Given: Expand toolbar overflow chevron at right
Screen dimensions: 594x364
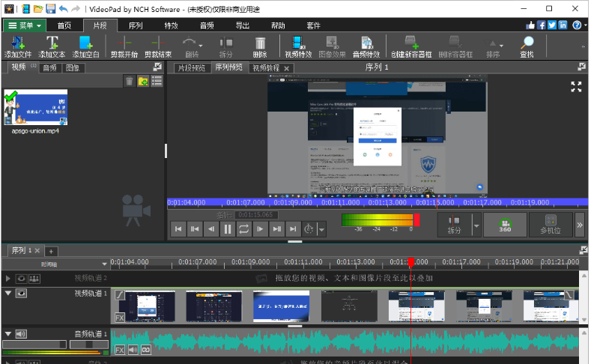Looking at the screenshot, I should (x=583, y=46).
